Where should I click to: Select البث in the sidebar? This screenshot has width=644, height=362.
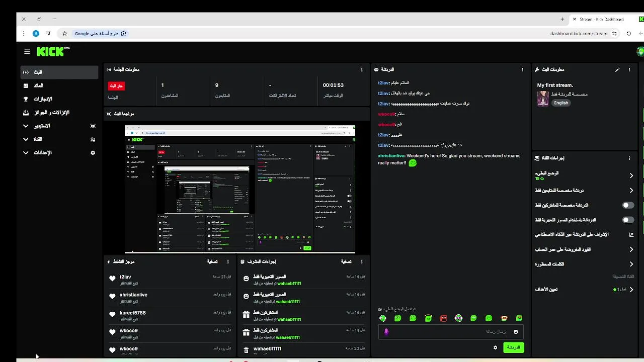click(59, 72)
